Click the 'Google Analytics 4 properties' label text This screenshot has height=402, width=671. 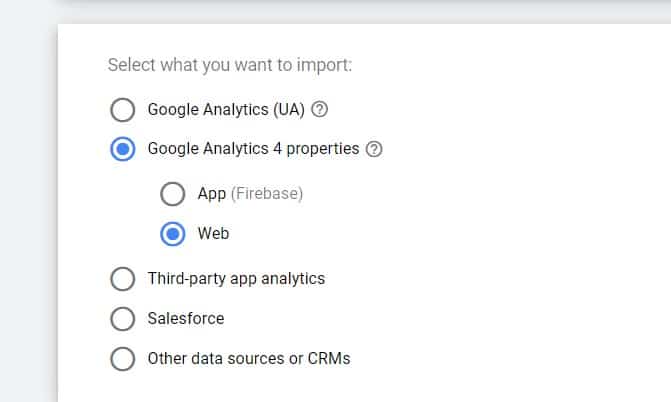click(x=253, y=149)
